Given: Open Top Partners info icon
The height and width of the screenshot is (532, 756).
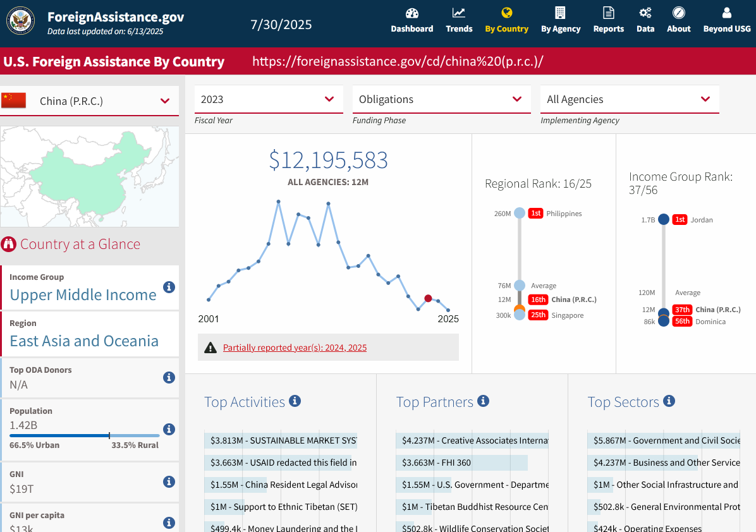Looking at the screenshot, I should pyautogui.click(x=483, y=401).
